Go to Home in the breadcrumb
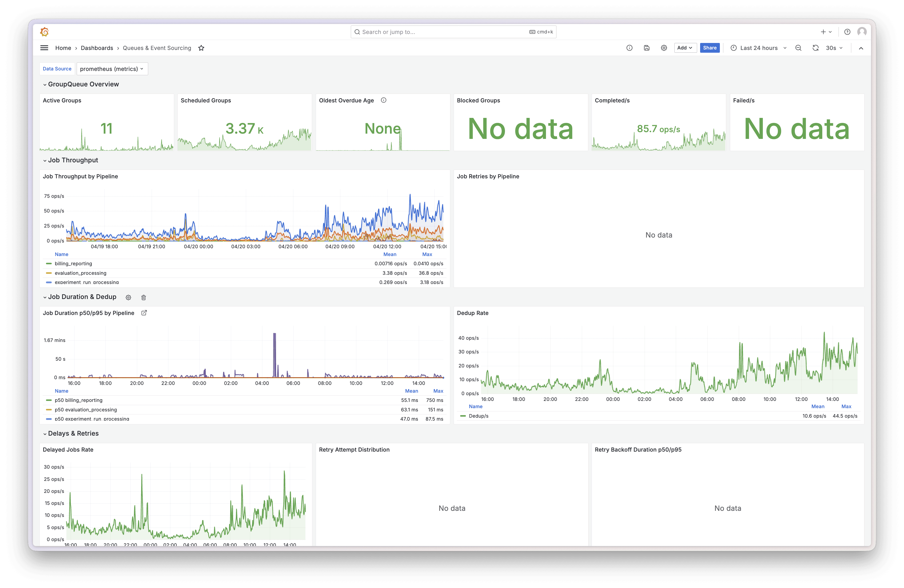Screen dimensions: 904x588 pyautogui.click(x=63, y=48)
